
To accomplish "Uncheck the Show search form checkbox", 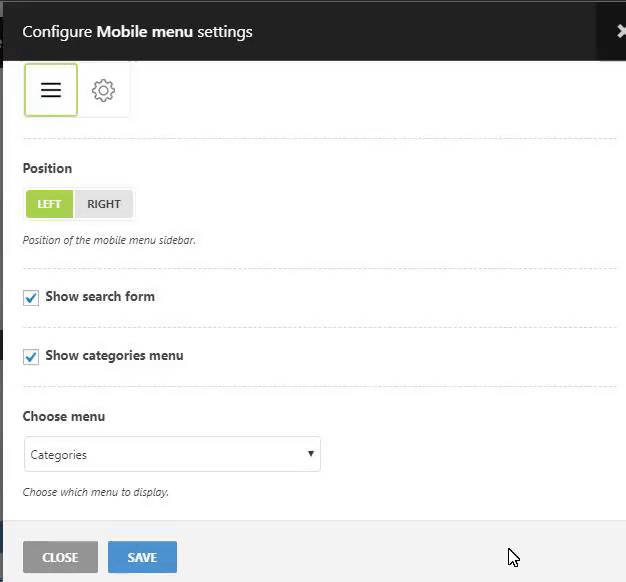I will point(31,298).
